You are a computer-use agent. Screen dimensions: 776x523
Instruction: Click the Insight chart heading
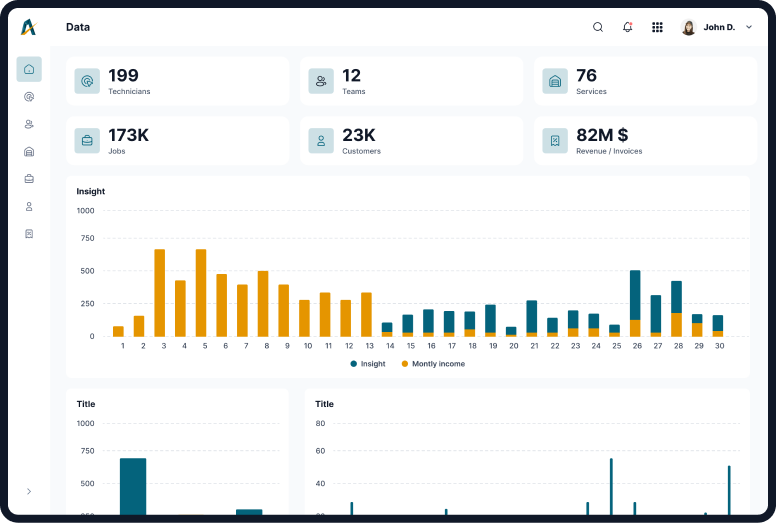pyautogui.click(x=91, y=191)
